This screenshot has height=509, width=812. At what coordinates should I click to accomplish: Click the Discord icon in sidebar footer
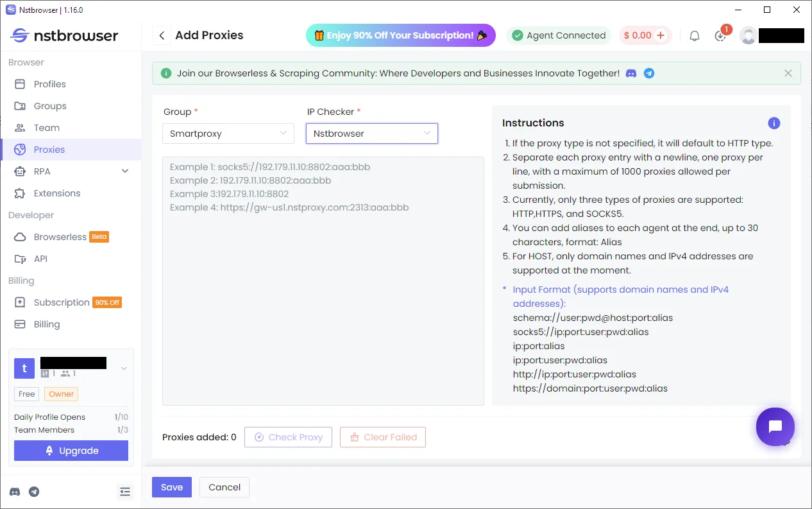click(15, 492)
